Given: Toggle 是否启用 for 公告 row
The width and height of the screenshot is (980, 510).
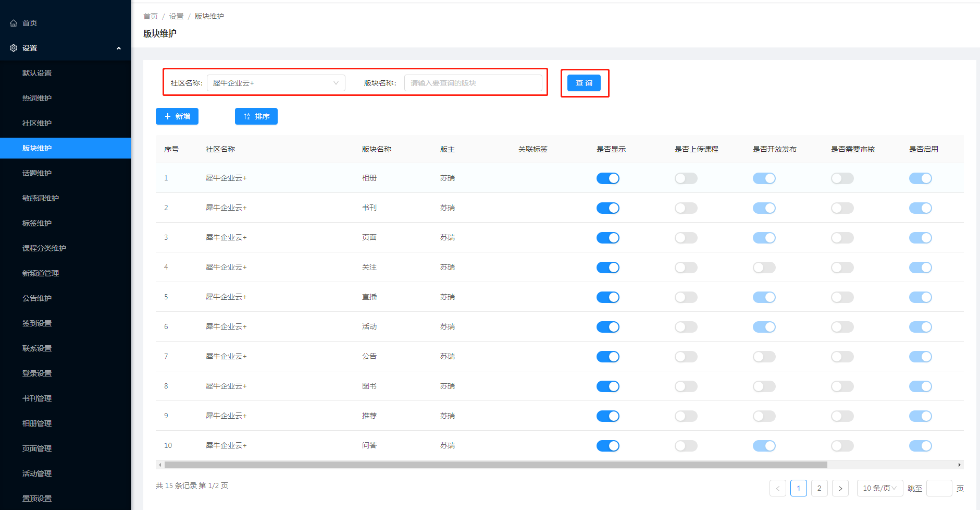Looking at the screenshot, I should click(921, 357).
